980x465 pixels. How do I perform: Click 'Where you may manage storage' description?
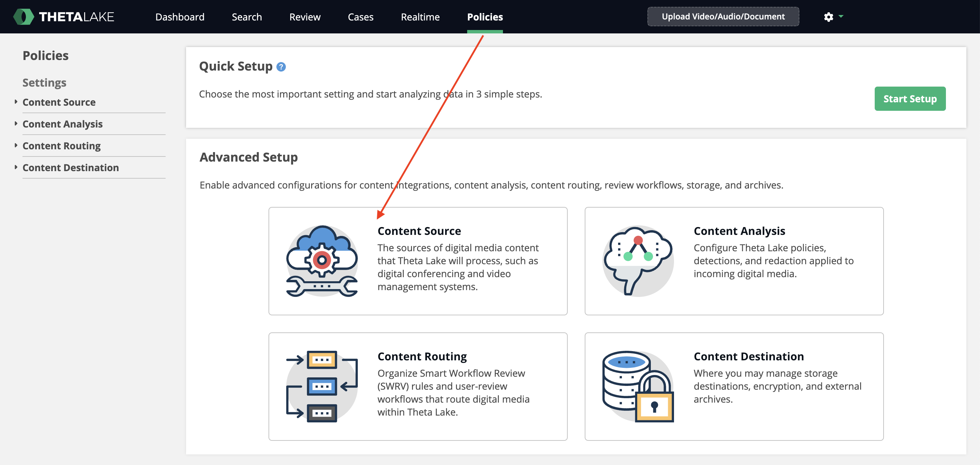(x=777, y=386)
